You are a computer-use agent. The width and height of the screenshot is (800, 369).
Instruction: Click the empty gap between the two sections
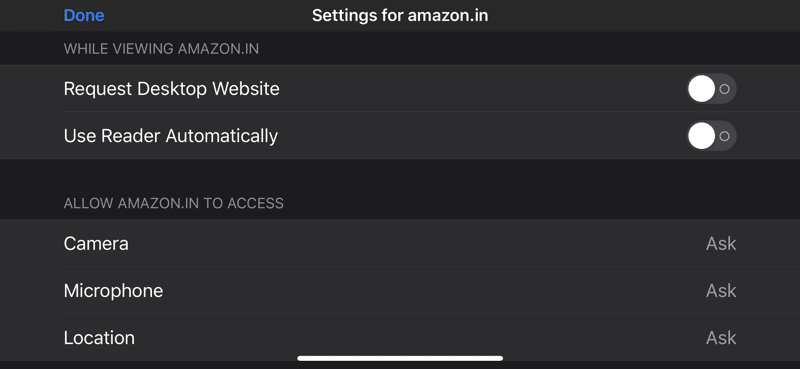pyautogui.click(x=400, y=174)
